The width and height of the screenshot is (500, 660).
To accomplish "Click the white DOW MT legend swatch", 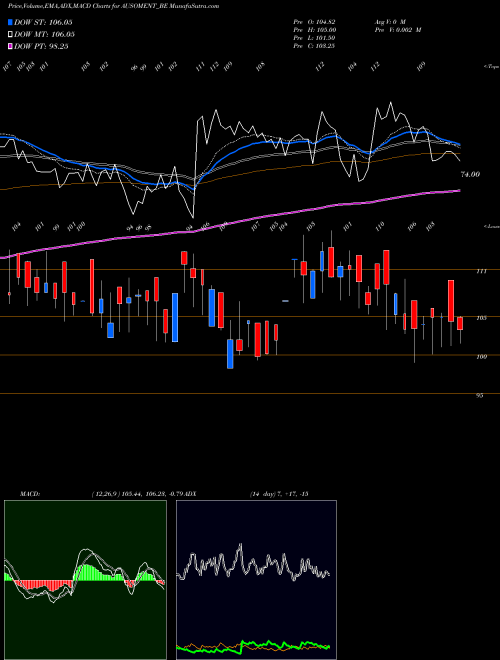I will pyautogui.click(x=10, y=34).
